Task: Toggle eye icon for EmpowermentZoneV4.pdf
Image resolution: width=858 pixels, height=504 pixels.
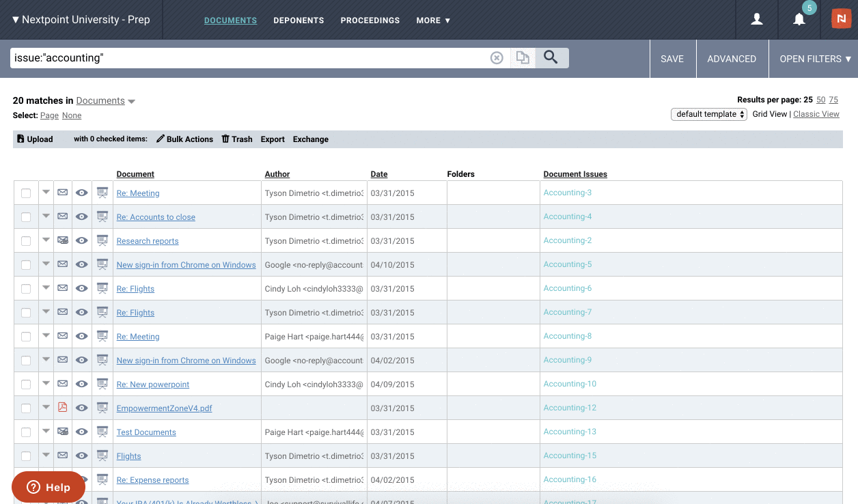Action: click(82, 408)
